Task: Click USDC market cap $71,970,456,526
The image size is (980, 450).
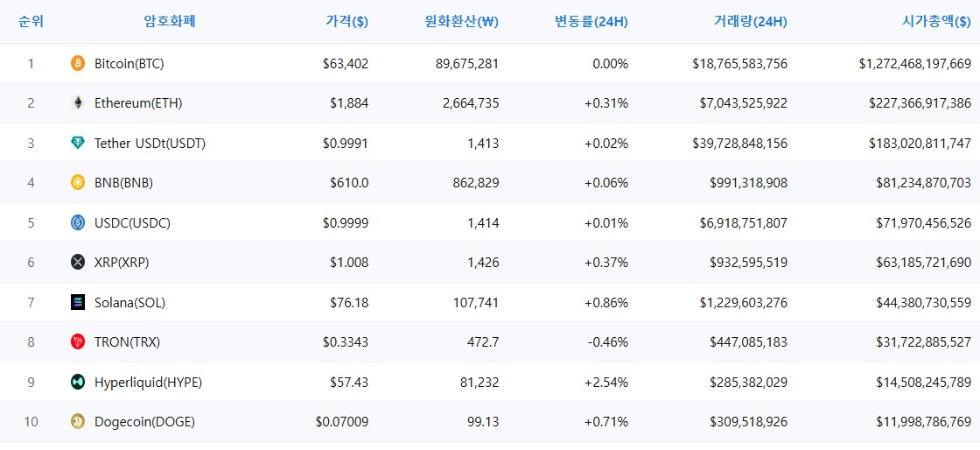Action: pyautogui.click(x=924, y=222)
